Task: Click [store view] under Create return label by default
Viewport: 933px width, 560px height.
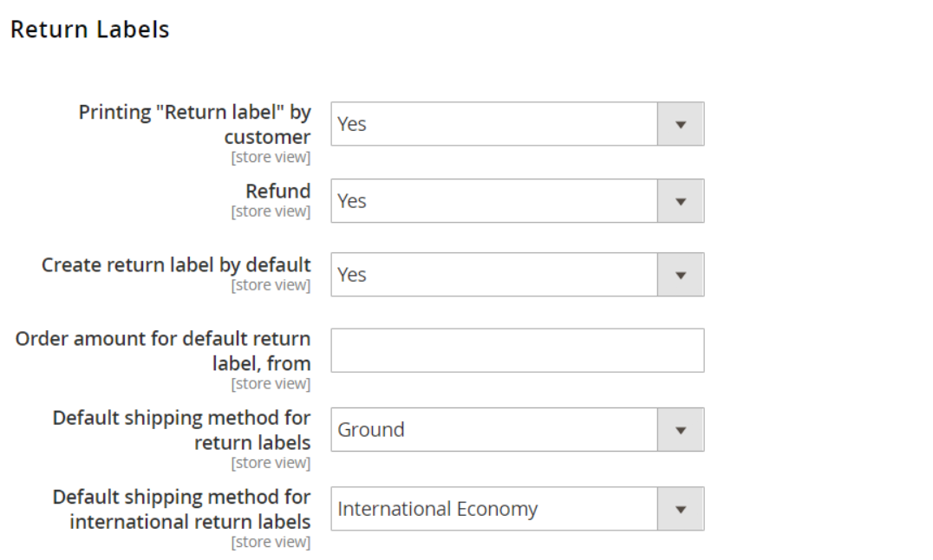Action: pos(271,286)
